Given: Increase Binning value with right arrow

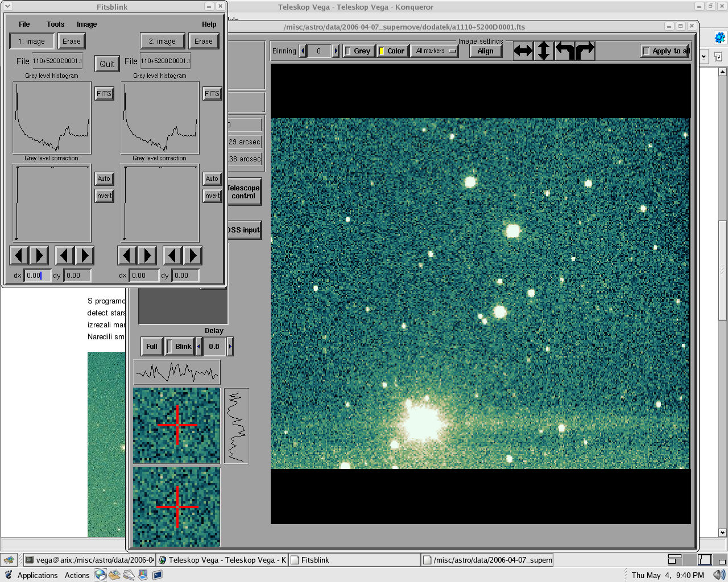Looking at the screenshot, I should [336, 51].
